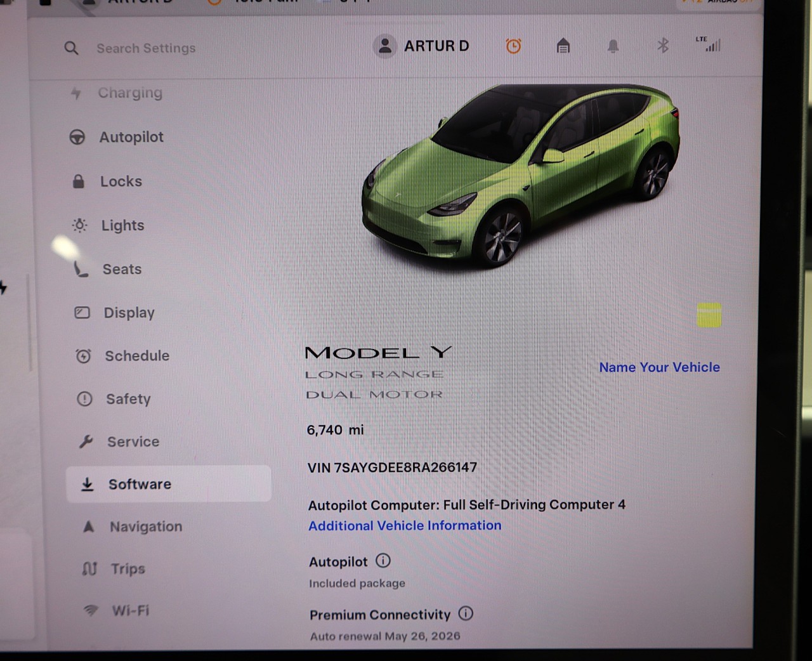This screenshot has width=812, height=661.
Task: Open Additional Vehicle Information link
Action: [x=405, y=526]
